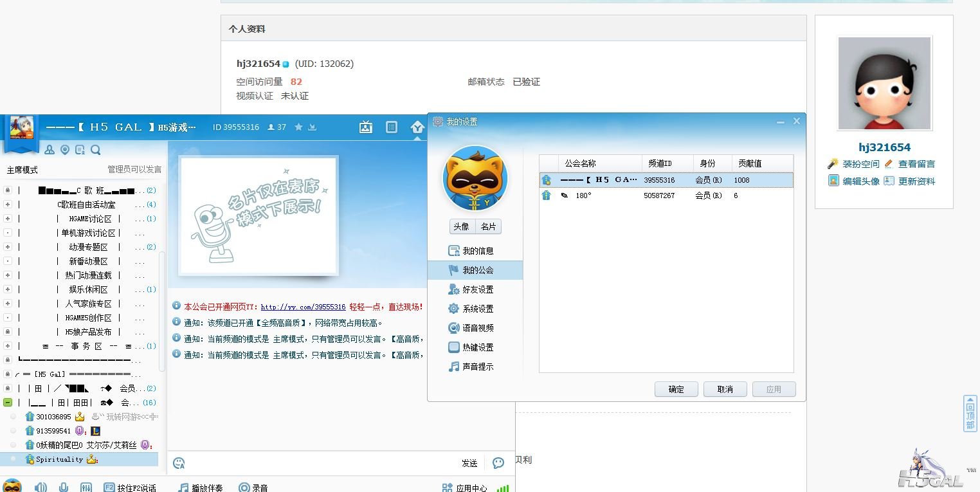Screen dimensions: 980x492
Task: Expand the 人气家族专区 channel
Action: [8, 304]
